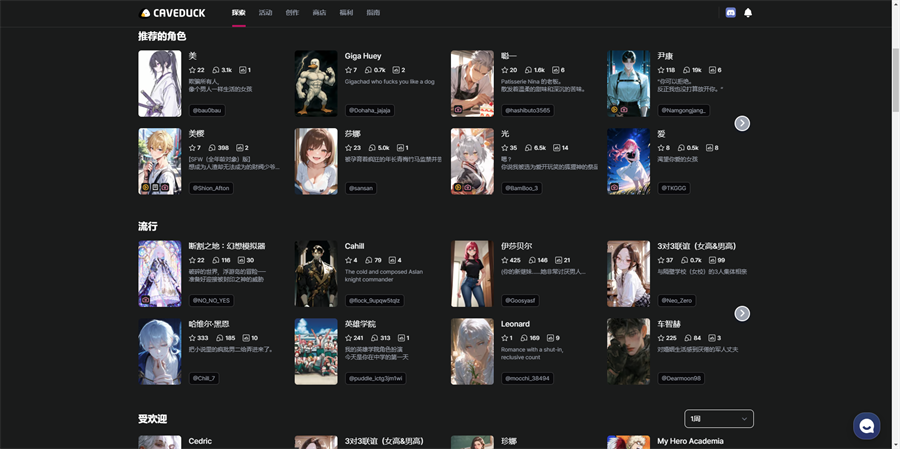Show next popular characters with arrow
This screenshot has width=900, height=449.
[742, 313]
